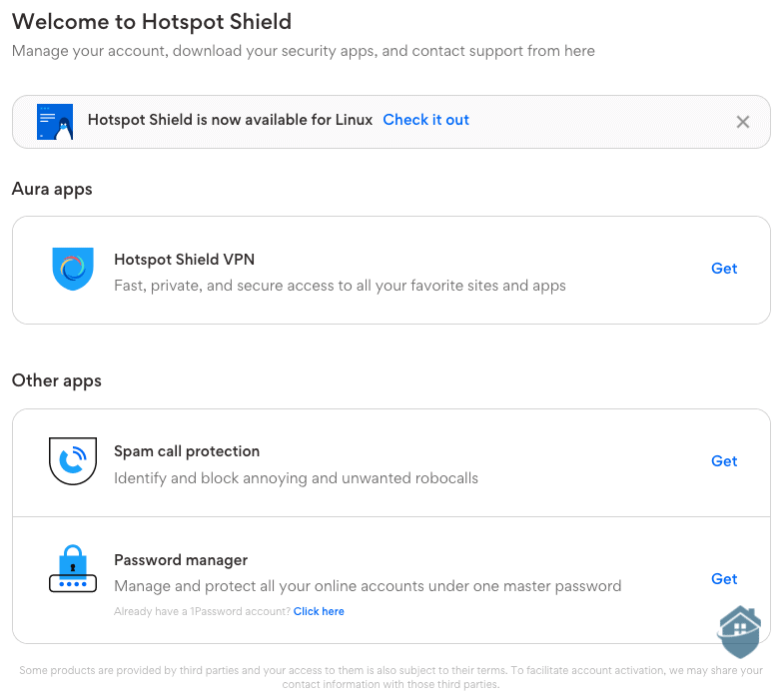Click 'Already have a 1Password account?' text
This screenshot has height=700, width=784.
(202, 611)
